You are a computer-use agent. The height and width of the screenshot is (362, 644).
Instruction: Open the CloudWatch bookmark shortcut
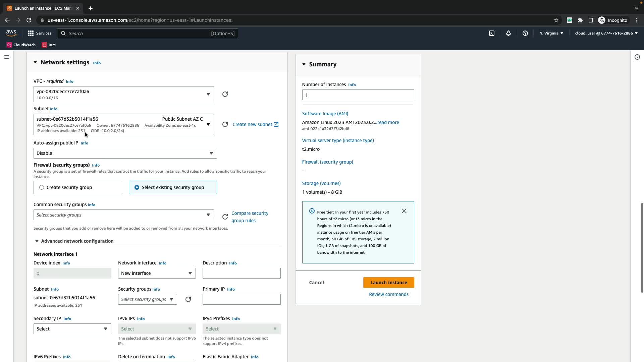click(21, 45)
